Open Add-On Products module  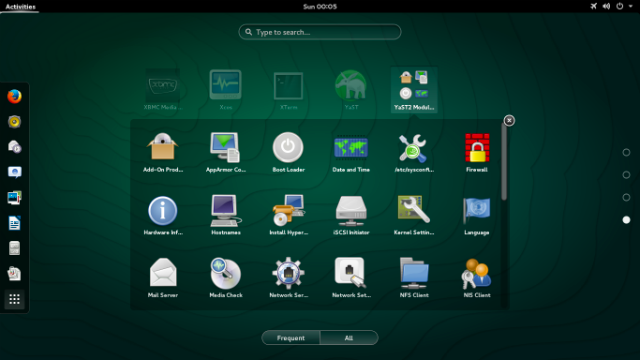tap(163, 152)
